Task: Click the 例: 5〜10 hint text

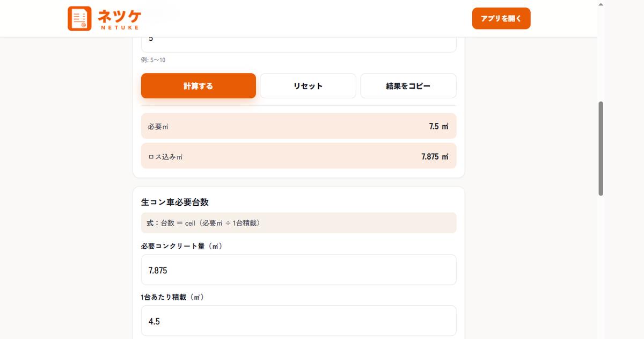Action: click(x=153, y=60)
